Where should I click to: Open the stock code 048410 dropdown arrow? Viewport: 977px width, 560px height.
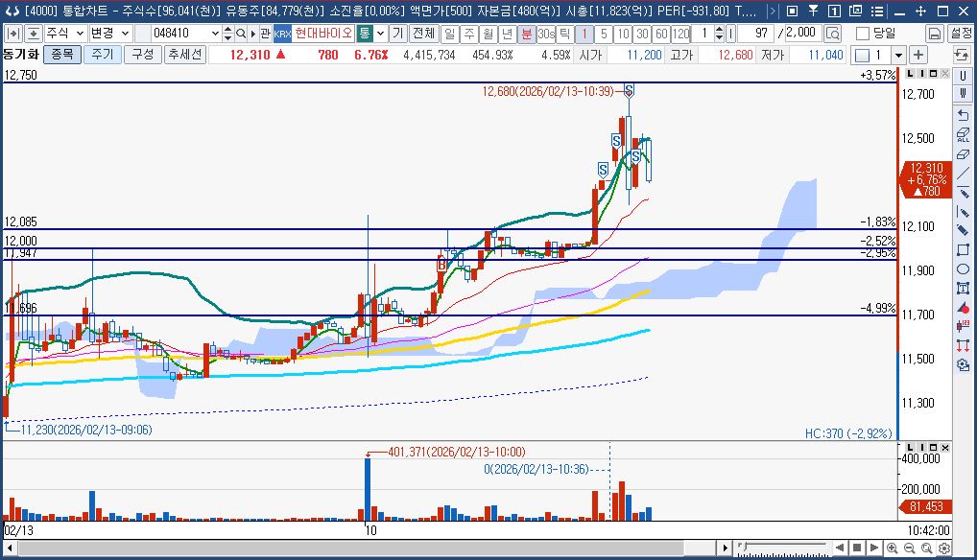214,34
